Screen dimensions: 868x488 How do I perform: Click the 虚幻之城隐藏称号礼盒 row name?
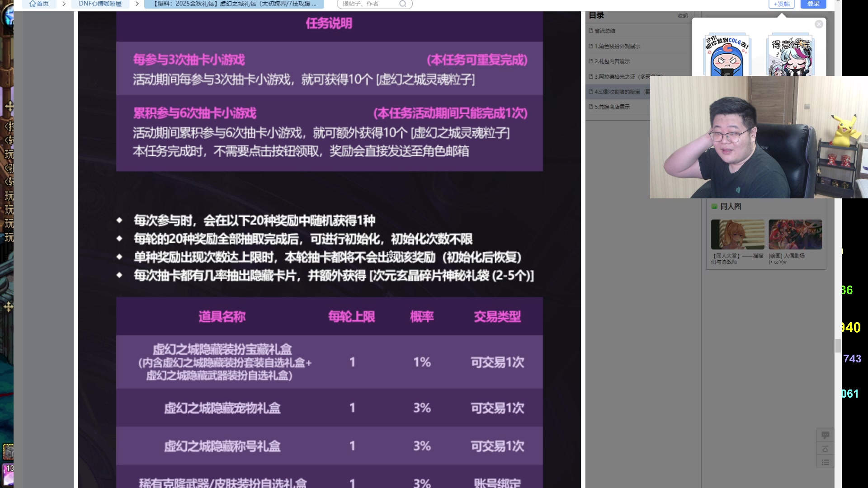[x=222, y=446]
